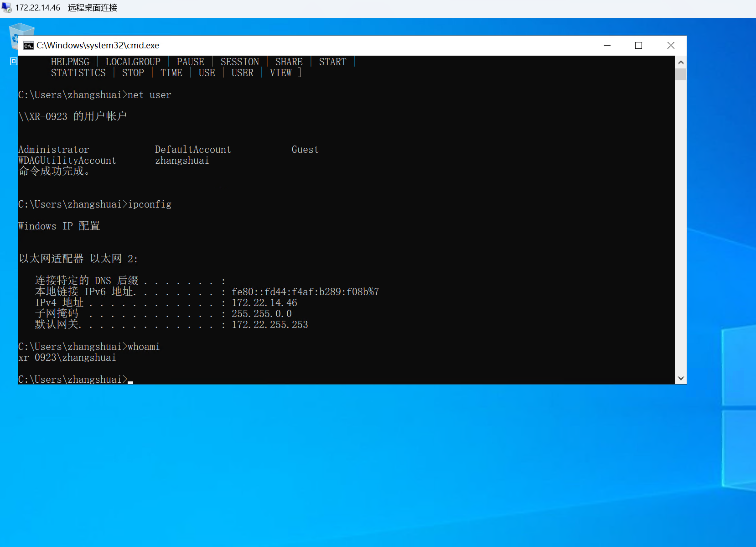
Task: Click the Administrator account name in output
Action: tap(54, 150)
